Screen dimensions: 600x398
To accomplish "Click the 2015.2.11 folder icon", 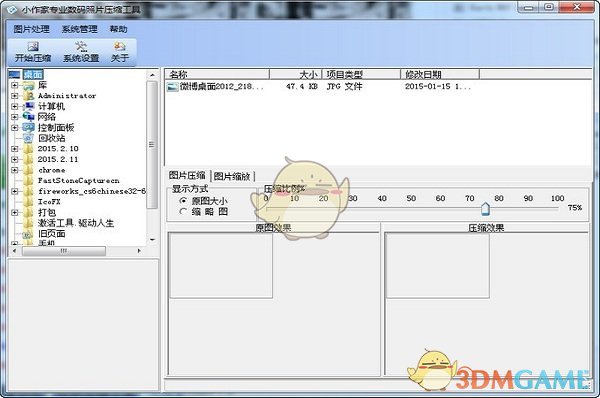I will pyautogui.click(x=28, y=159).
